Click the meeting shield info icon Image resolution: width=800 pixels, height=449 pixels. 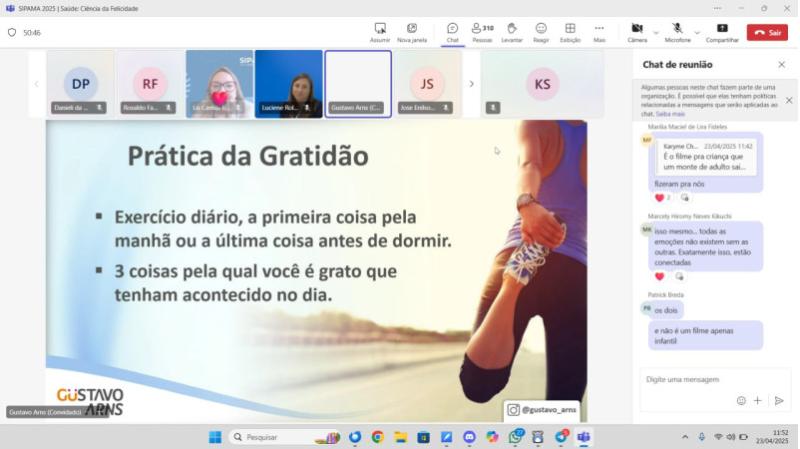12,33
